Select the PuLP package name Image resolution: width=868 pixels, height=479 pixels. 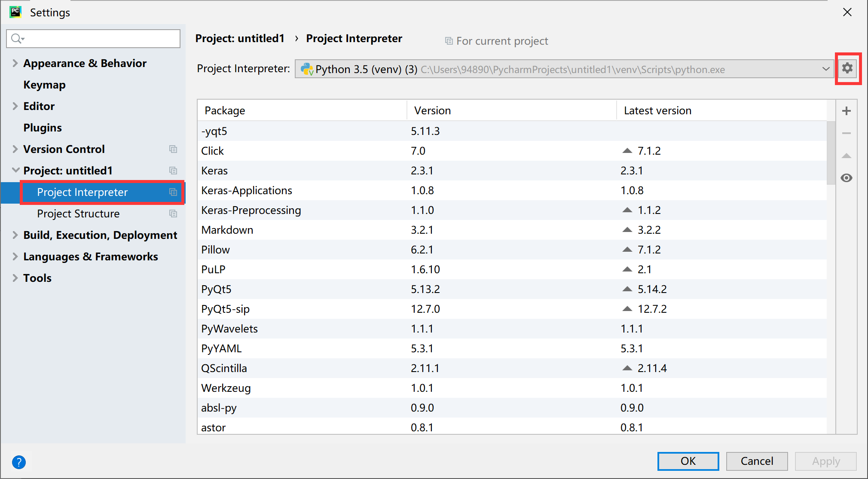click(213, 269)
